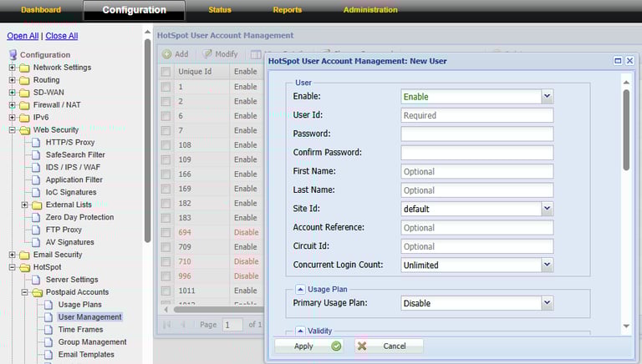The height and width of the screenshot is (364, 642).
Task: Open the Concurrent Login Count dropdown
Action: click(x=547, y=265)
